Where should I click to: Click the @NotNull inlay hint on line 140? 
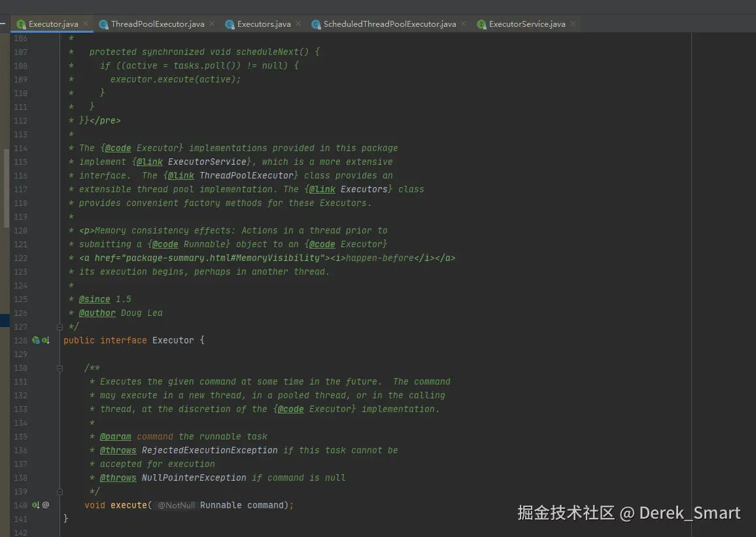click(x=177, y=505)
